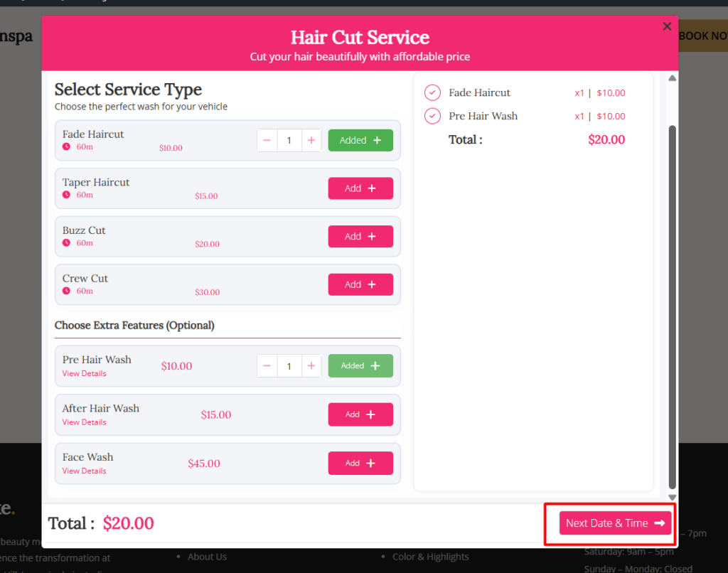Click the clock icon under Crew Cut

coord(66,291)
